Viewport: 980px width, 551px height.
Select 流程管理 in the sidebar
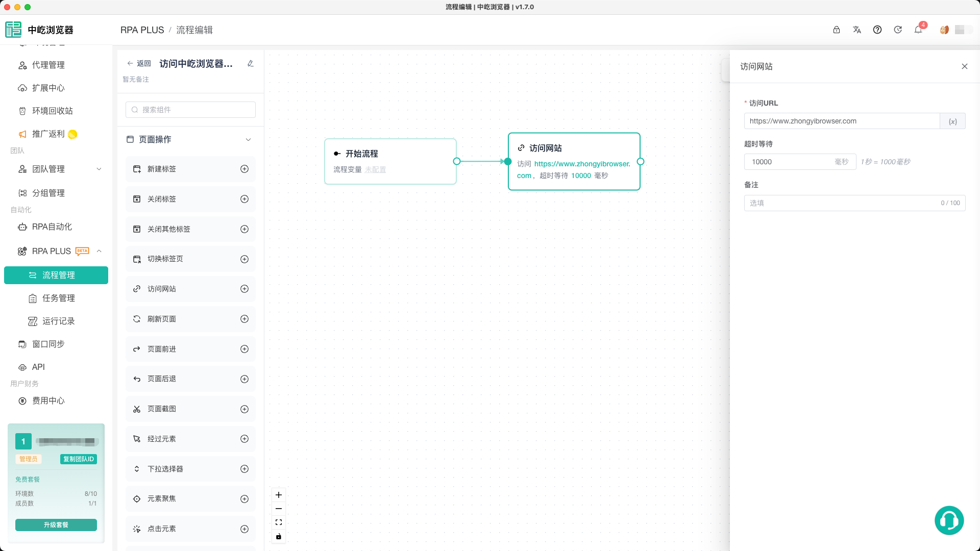click(x=56, y=275)
